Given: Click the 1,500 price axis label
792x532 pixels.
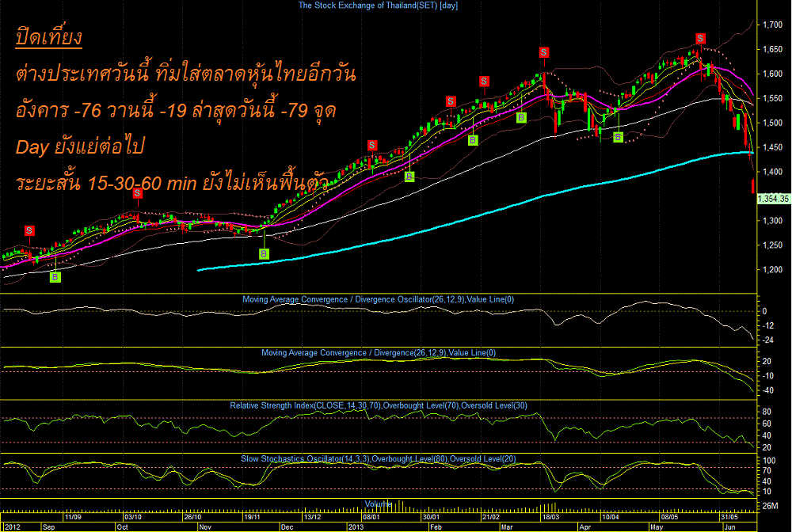Looking at the screenshot, I should coord(773,123).
